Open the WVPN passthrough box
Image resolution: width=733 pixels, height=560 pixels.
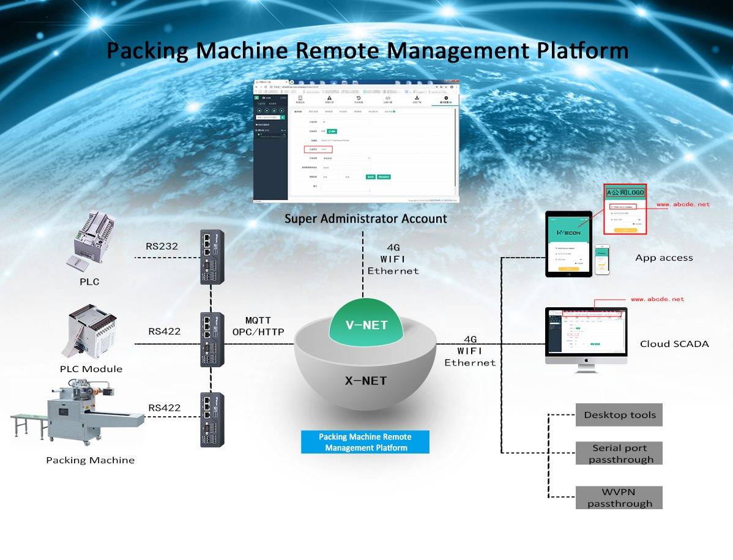pyautogui.click(x=619, y=498)
